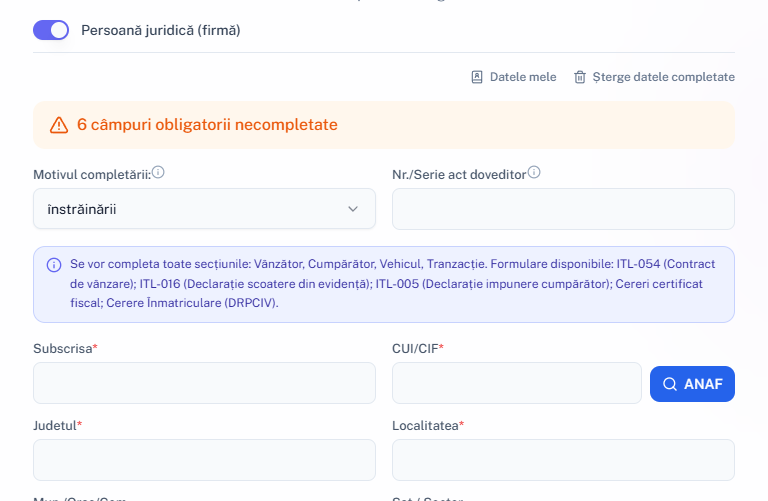Click the '6 câmpuri obligatorii necompletate' alert text
Viewport: 768px width, 501px height.
click(207, 124)
